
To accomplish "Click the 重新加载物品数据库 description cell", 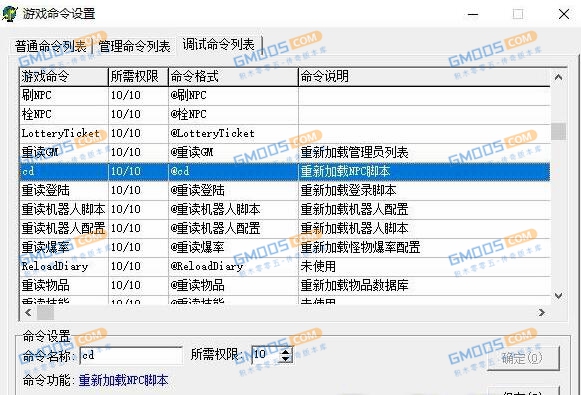I will pos(424,285).
